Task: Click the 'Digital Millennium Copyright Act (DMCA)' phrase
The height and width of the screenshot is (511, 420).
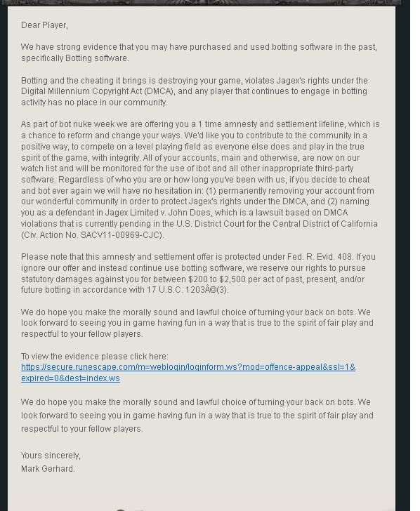Action: click(97, 91)
